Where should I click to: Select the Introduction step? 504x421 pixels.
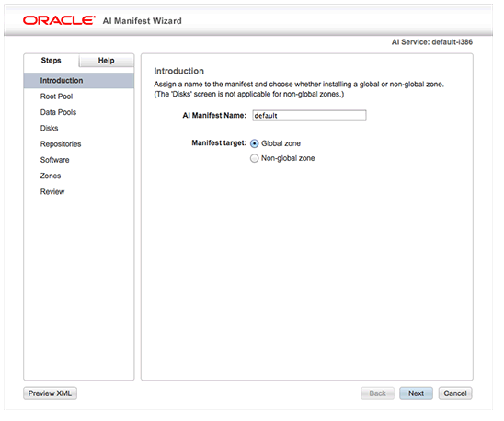(x=80, y=81)
